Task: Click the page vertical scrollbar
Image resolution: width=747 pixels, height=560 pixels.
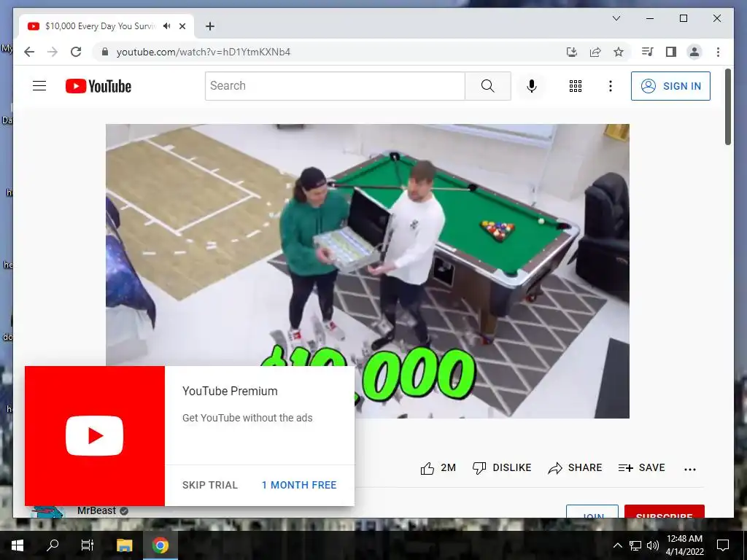Action: pos(727,107)
